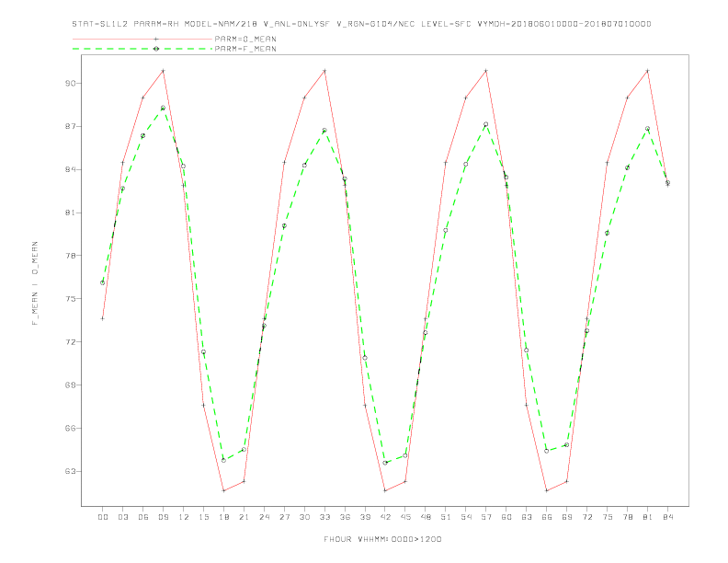Screen dimensions: 728x563
Task: Click the PARM=F_MEAN legend label
Action: pyautogui.click(x=245, y=49)
